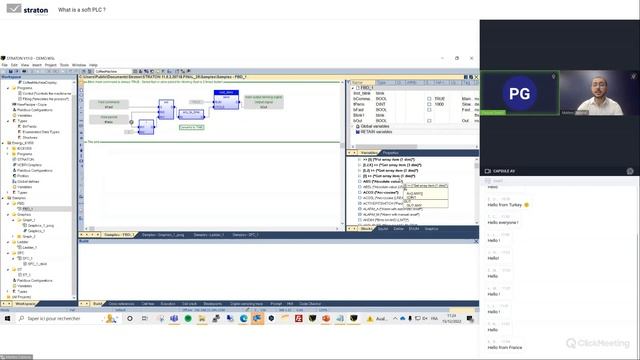Open the Window menu
Viewport: 640px width, 360px height.
click(x=79, y=65)
